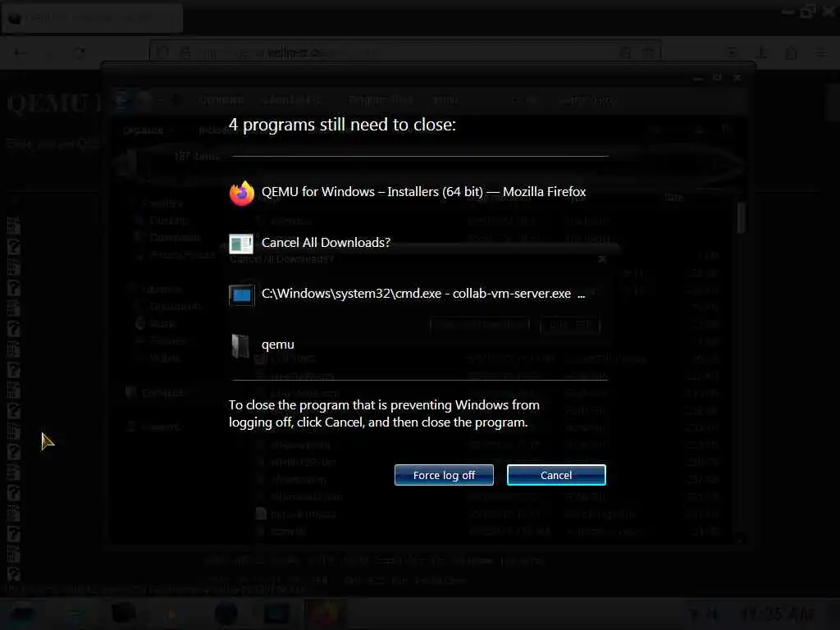Click the heading '4 programs still need to close:'

point(342,125)
